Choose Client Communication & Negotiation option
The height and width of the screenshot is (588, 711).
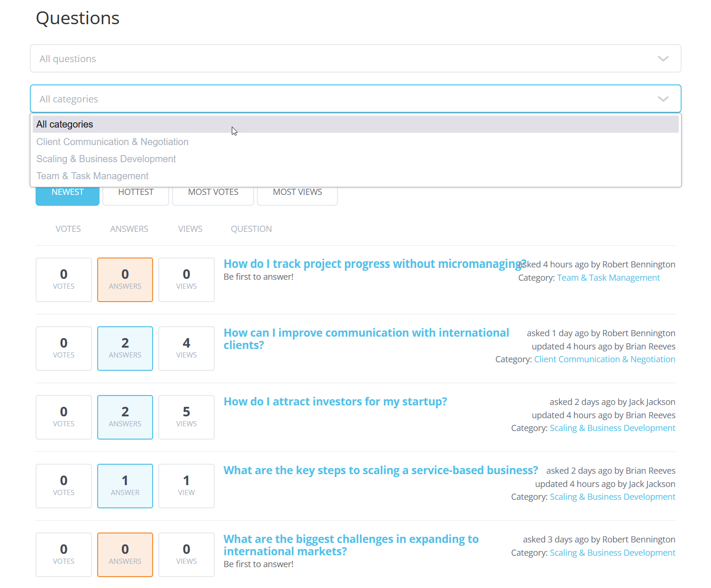(x=355, y=142)
